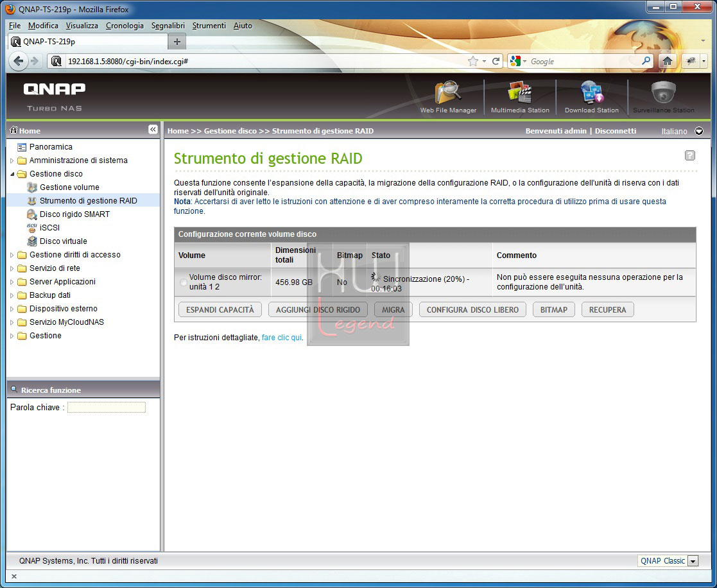
Task: Reload the page with refresh icon
Action: [496, 61]
